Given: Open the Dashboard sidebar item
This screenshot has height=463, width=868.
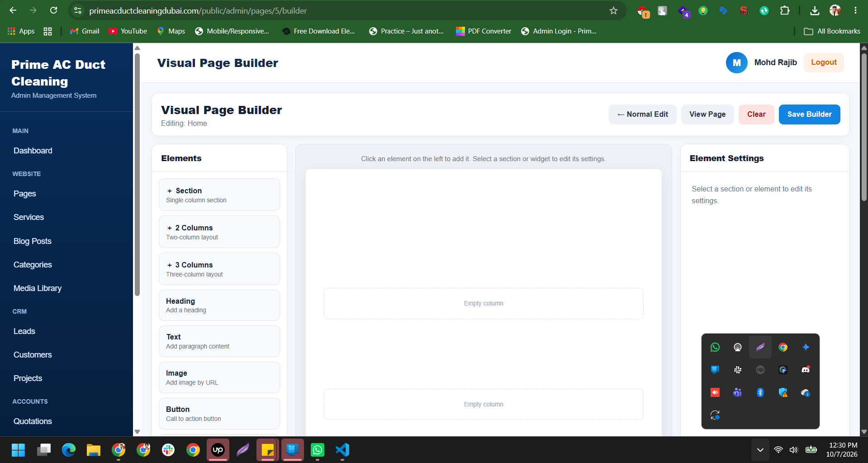Looking at the screenshot, I should (x=33, y=151).
